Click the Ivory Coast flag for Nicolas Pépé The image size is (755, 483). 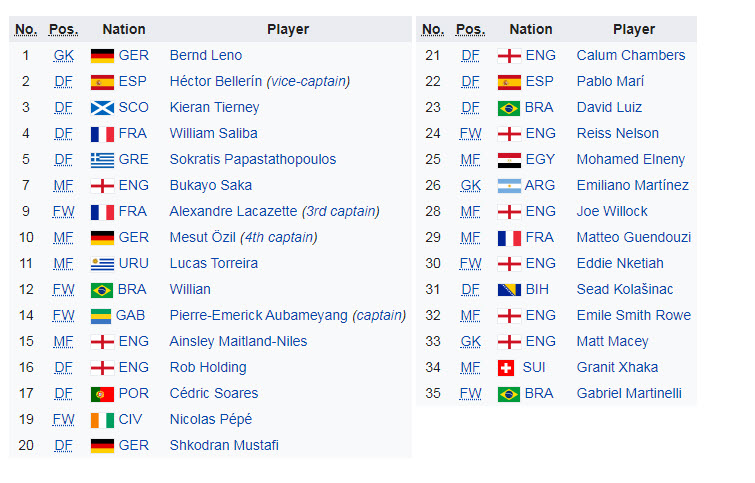(x=102, y=420)
